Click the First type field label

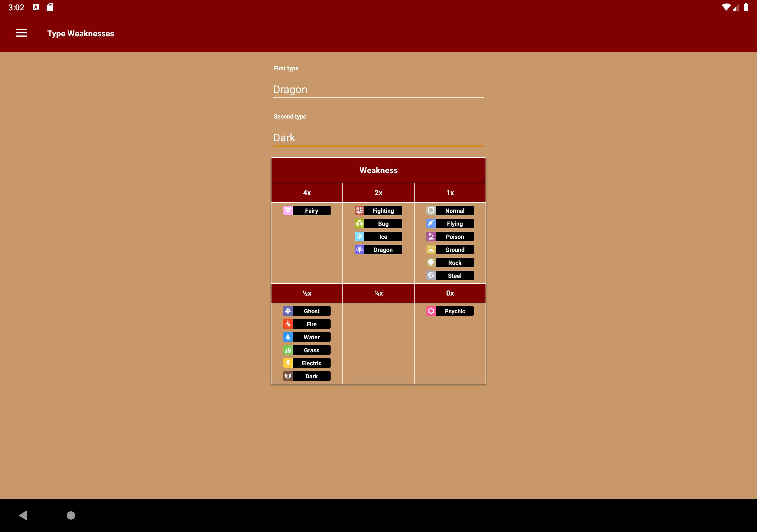tap(286, 68)
